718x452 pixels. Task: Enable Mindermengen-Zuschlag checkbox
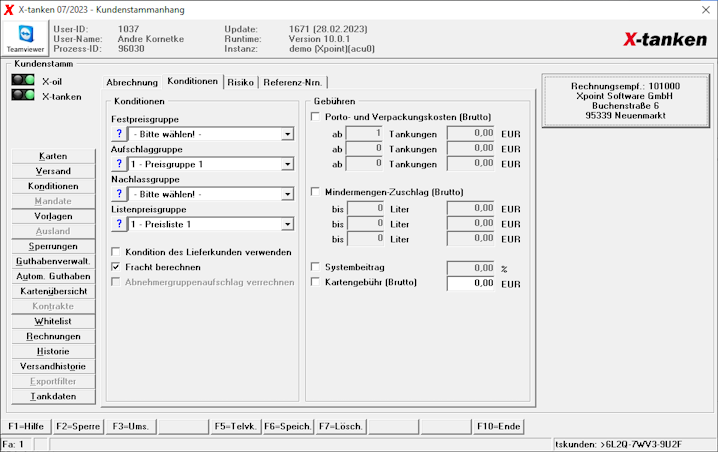click(315, 191)
